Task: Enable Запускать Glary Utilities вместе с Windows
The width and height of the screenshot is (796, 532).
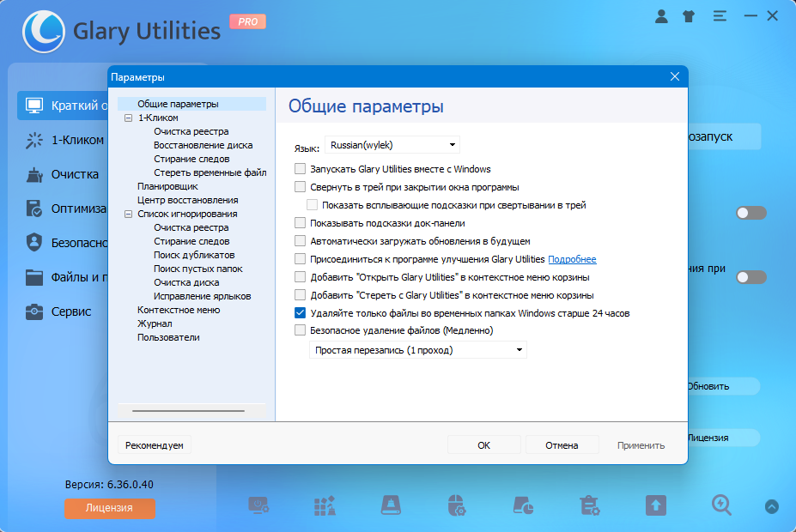Action: tap(300, 168)
